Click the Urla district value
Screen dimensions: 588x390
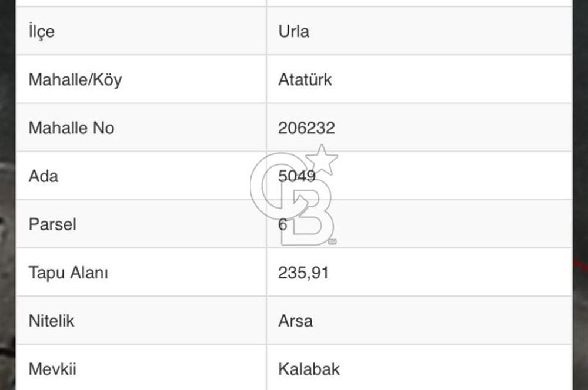click(293, 31)
